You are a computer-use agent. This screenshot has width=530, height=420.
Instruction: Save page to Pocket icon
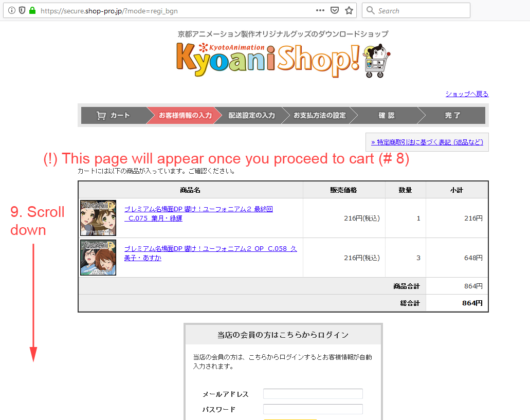335,10
